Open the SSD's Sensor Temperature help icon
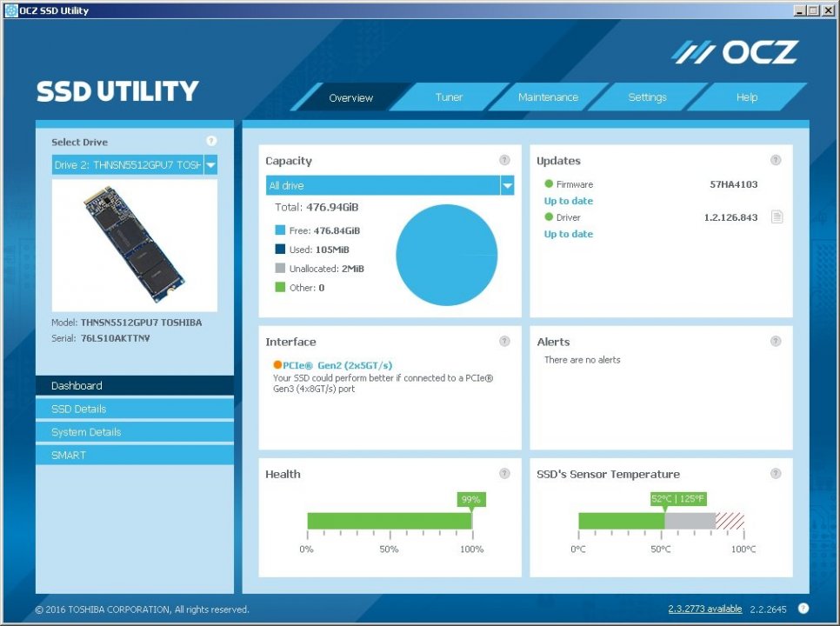Viewport: 840px width, 626px height. (x=775, y=473)
